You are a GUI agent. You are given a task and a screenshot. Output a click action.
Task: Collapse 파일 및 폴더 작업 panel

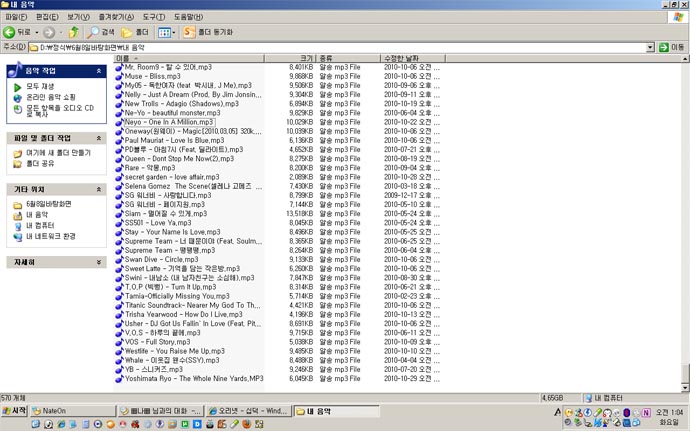(99, 138)
